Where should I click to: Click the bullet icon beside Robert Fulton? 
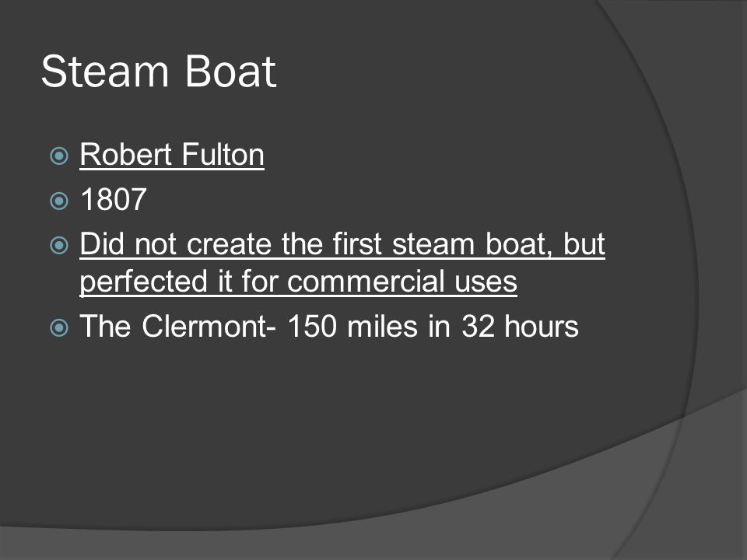(x=59, y=156)
